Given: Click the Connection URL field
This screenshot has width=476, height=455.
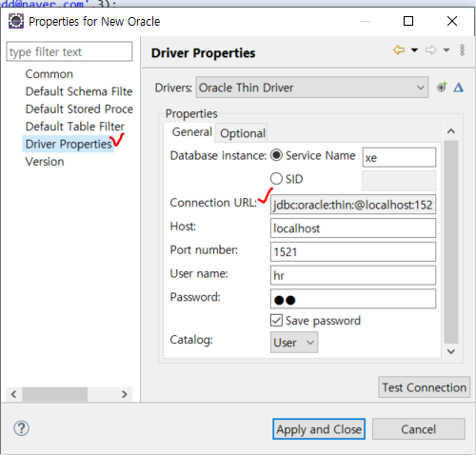Looking at the screenshot, I should pyautogui.click(x=353, y=205).
